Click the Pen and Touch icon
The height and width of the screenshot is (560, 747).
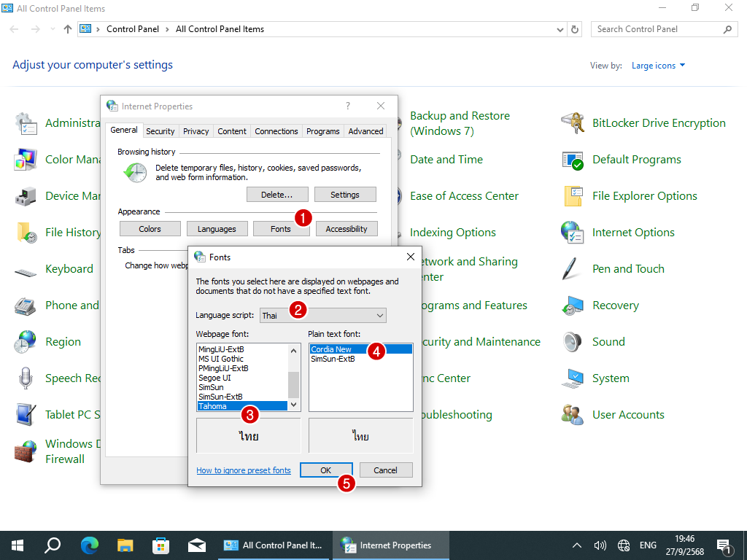[573, 269]
